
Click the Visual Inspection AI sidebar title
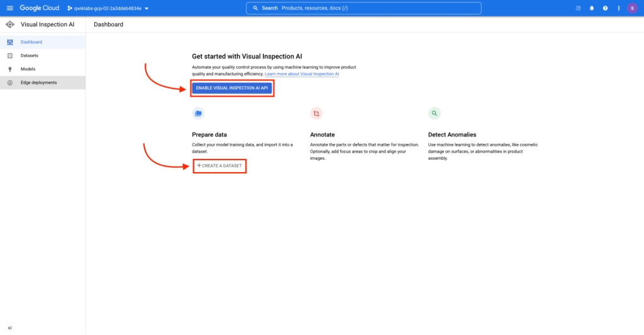pyautogui.click(x=48, y=25)
